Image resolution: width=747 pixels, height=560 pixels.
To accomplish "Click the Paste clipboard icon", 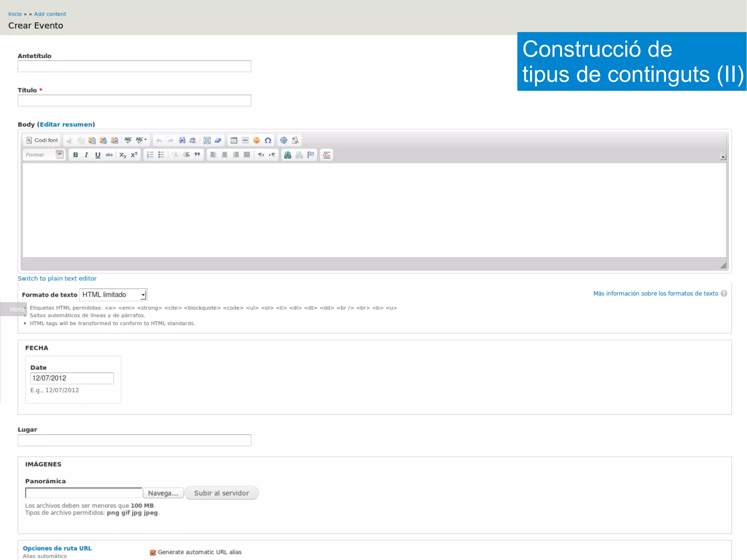I will (x=92, y=140).
